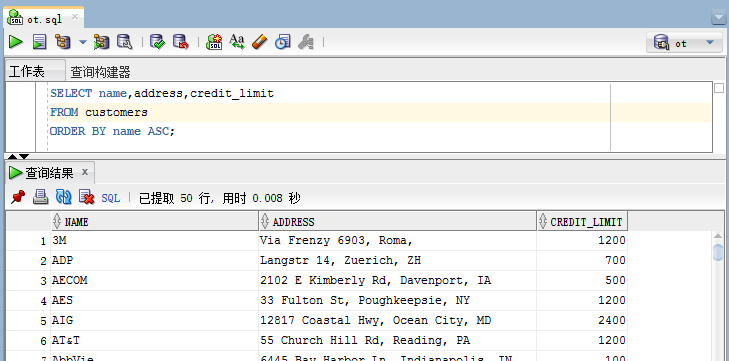
Task: Commit changes with the database checkmark icon
Action: (x=158, y=42)
